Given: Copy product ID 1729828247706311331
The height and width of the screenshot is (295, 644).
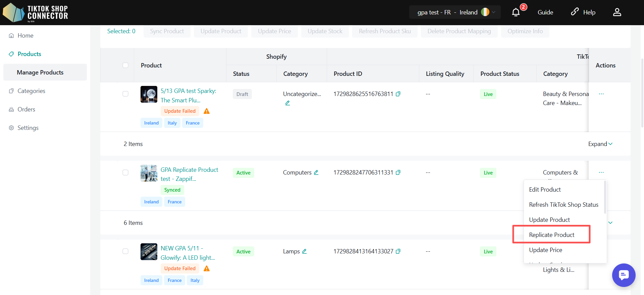Looking at the screenshot, I should (398, 173).
